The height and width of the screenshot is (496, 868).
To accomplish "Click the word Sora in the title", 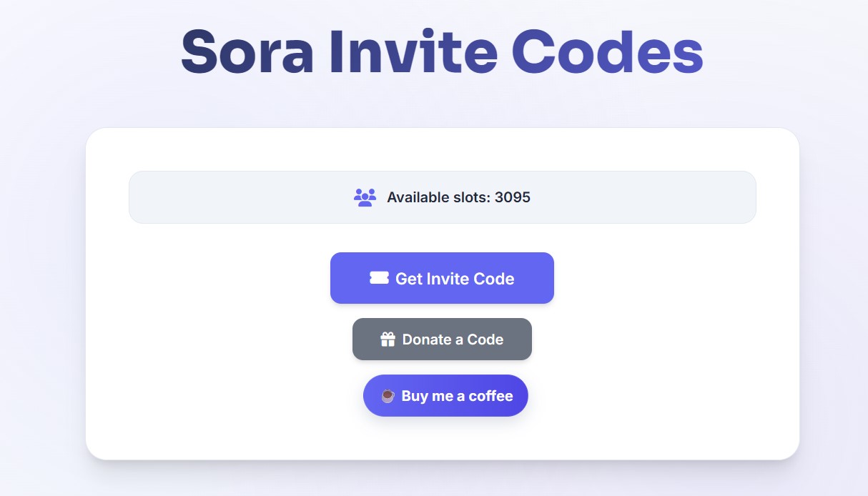I will pyautogui.click(x=247, y=51).
